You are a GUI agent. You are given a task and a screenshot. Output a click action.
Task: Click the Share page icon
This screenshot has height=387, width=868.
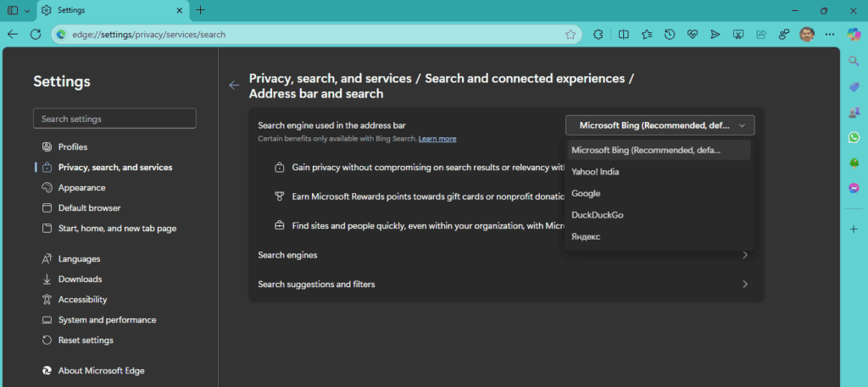(761, 34)
